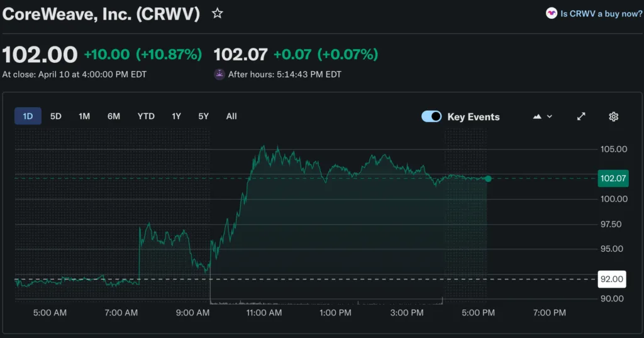Show the 5Y chart range
Screen dimensions: 644x338
[x=203, y=116]
